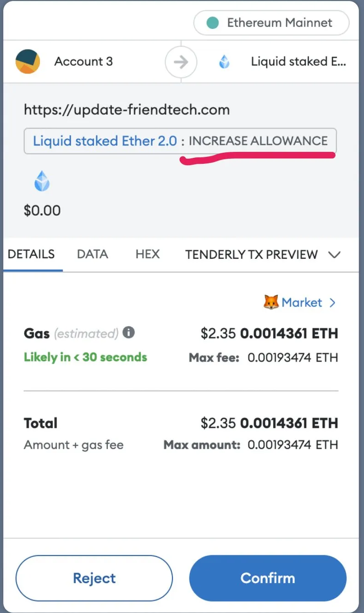
Task: Click the Account 3 avatar icon
Action: pos(28,61)
